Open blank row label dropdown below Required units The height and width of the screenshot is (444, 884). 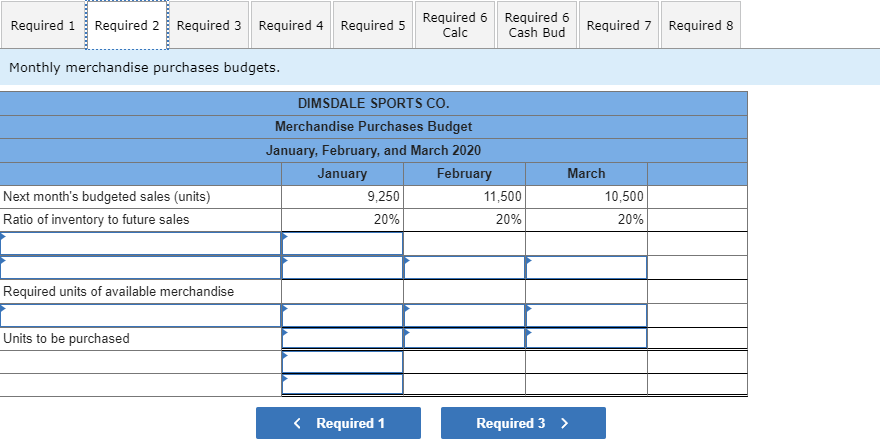coord(140,316)
